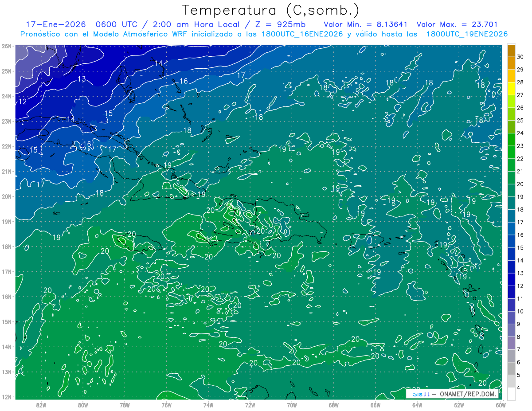Click the '14N' latitude axis label
Image resolution: width=532 pixels, height=411 pixels.
[7, 347]
